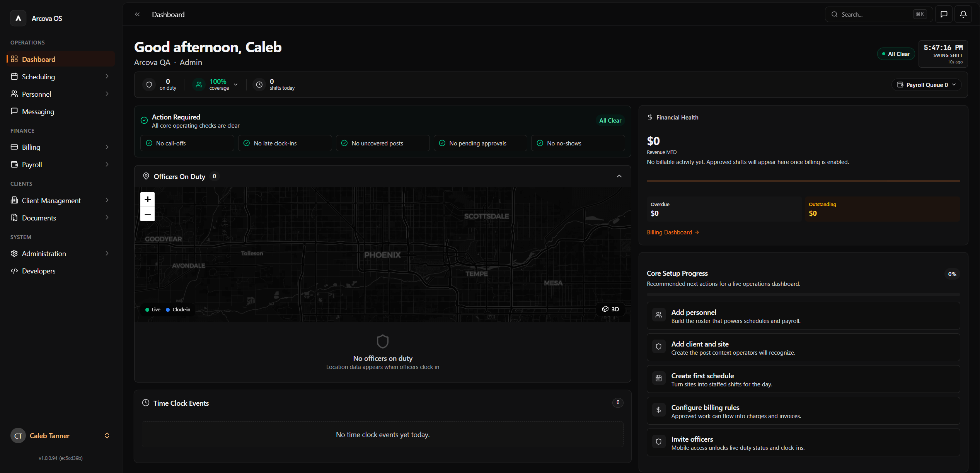This screenshot has width=980, height=473.
Task: Click the Add client and site card
Action: click(x=803, y=347)
